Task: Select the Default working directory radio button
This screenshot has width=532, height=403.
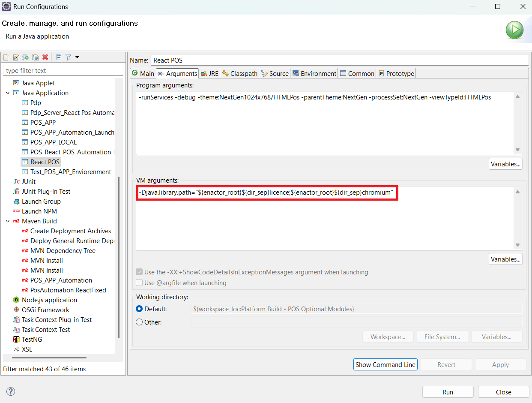Action: [x=139, y=309]
